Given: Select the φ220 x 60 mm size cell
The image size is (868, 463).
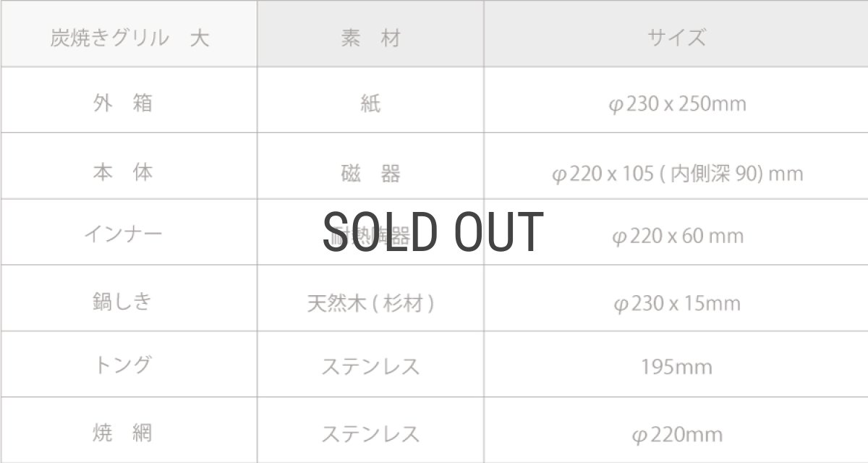Looking at the screenshot, I should pos(677,236).
